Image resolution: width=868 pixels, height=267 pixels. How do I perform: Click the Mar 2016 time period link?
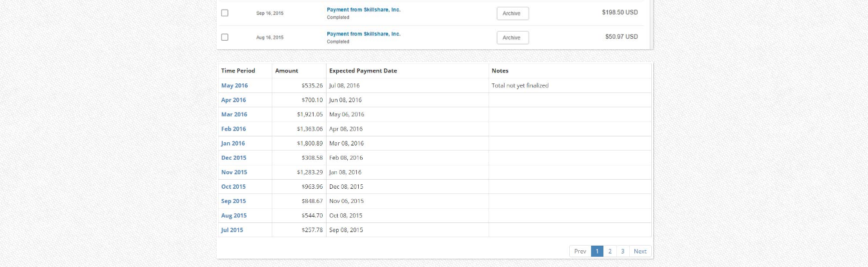click(234, 114)
